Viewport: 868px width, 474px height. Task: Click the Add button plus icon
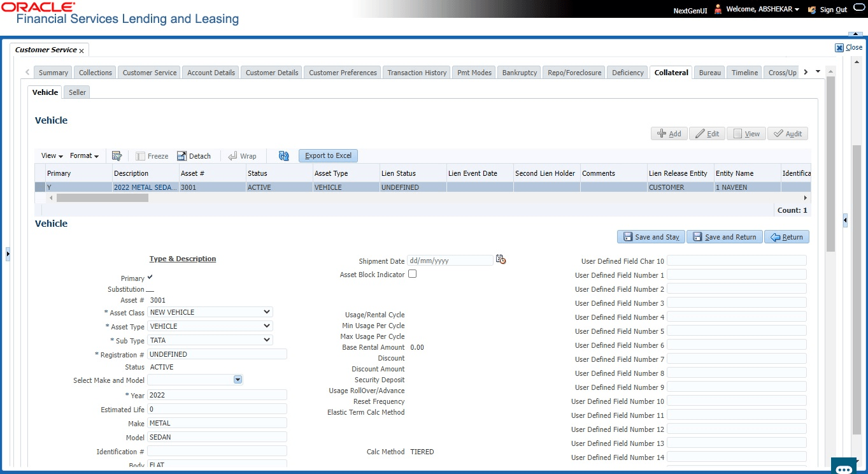[662, 134]
